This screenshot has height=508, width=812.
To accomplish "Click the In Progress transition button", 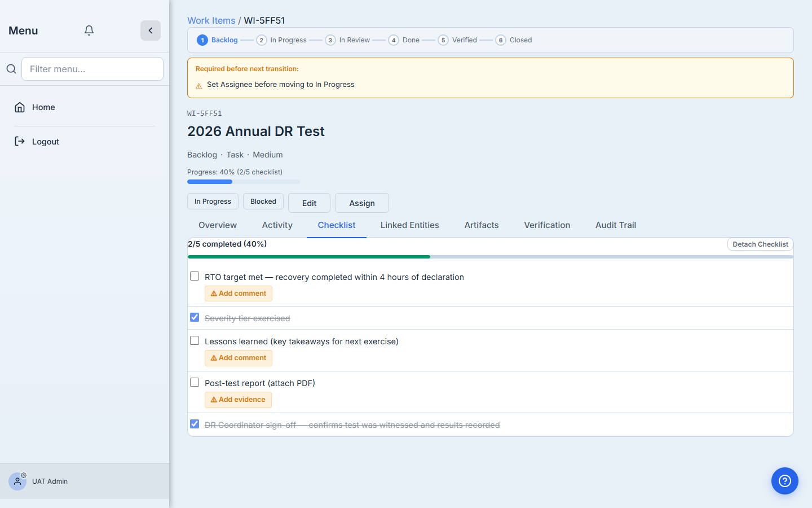I will (213, 202).
